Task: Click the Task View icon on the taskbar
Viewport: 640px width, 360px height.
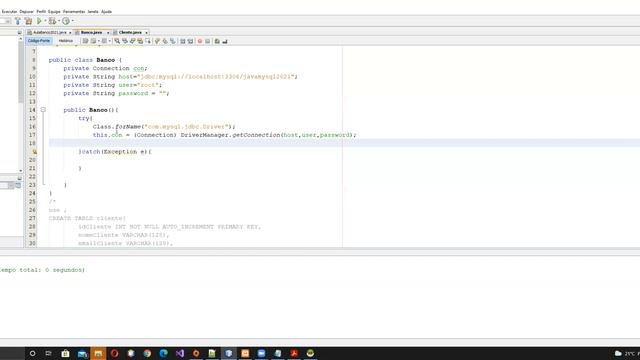Action: point(49,353)
